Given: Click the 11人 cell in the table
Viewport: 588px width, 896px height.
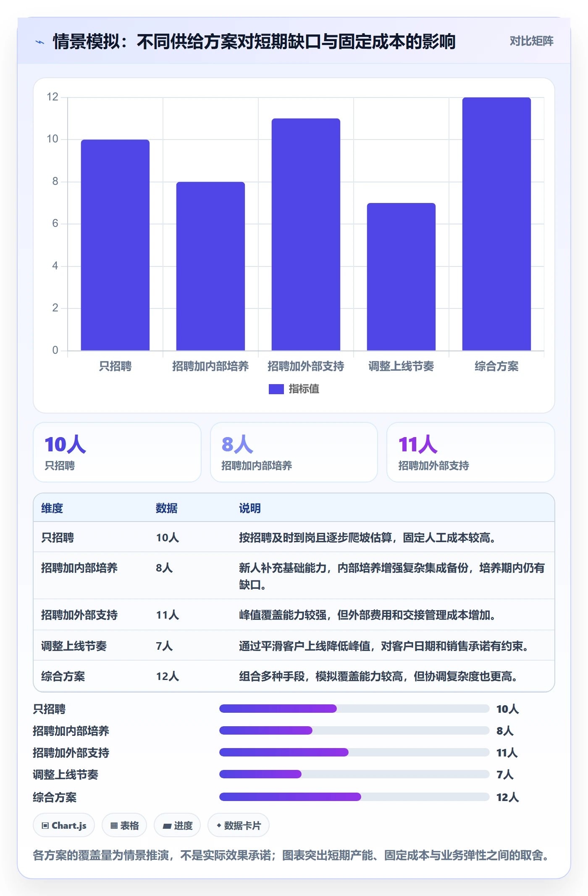Looking at the screenshot, I should [168, 615].
